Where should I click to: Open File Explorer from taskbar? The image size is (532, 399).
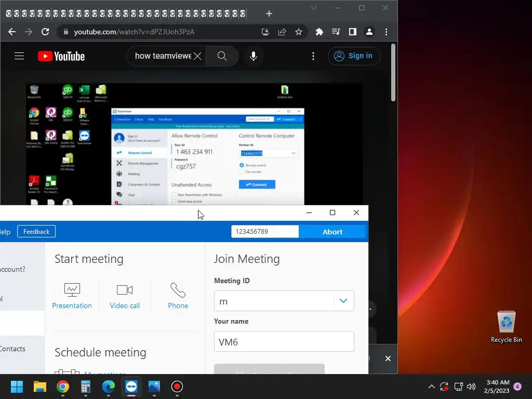point(39,387)
